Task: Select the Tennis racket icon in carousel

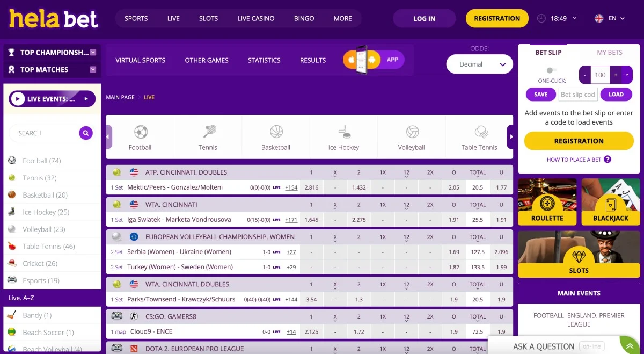Action: 209,132
